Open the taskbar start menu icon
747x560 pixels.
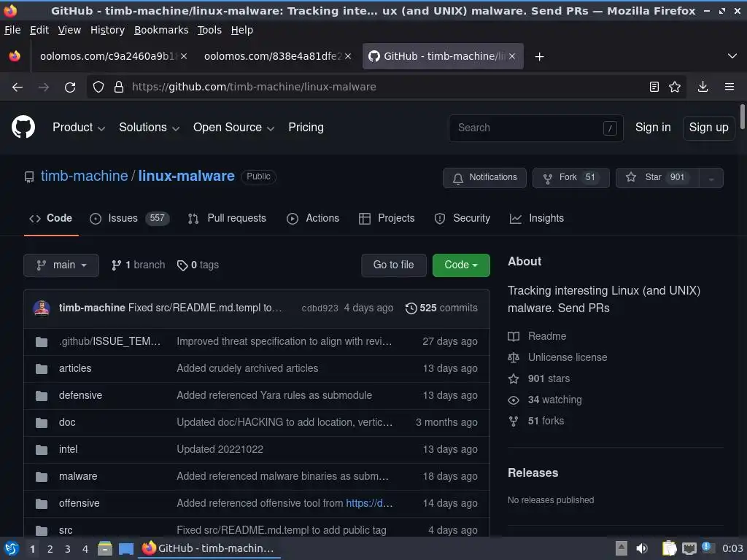click(12, 548)
